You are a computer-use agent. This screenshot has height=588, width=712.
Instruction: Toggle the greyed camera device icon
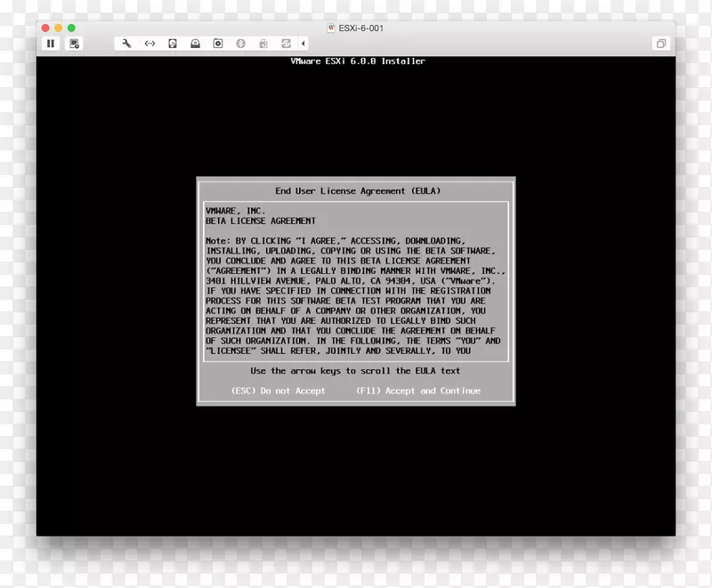(x=263, y=43)
